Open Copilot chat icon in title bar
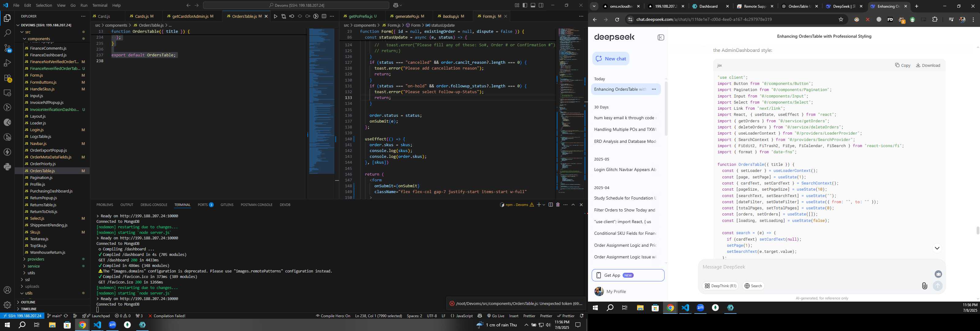 (x=396, y=5)
